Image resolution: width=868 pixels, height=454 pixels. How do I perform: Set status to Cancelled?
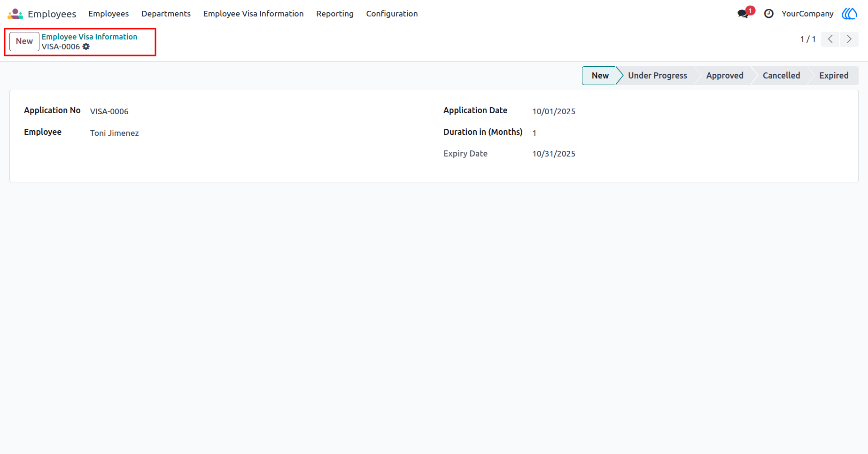click(781, 76)
